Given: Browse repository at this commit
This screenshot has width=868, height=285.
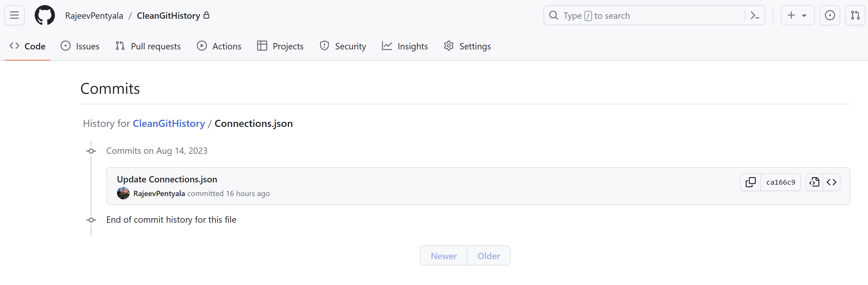Looking at the screenshot, I should 831,182.
